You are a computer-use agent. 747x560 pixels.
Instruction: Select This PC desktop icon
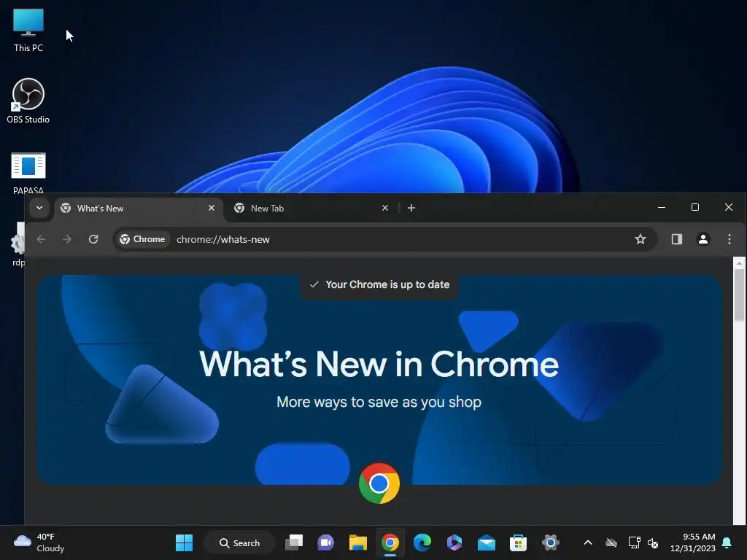tap(28, 31)
